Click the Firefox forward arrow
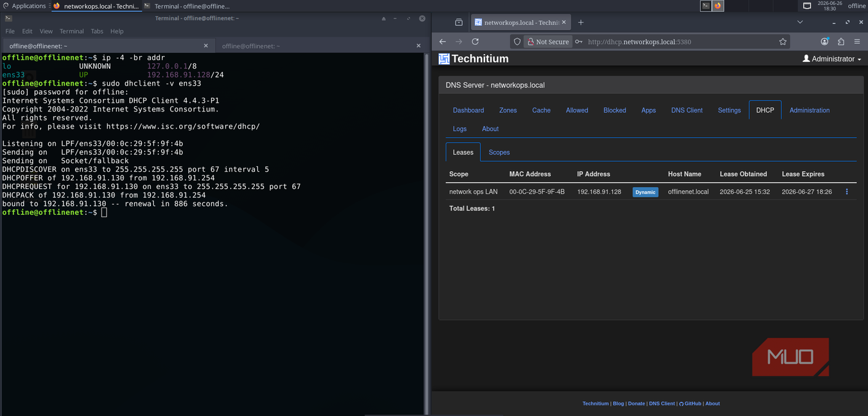This screenshot has width=868, height=416. [x=459, y=41]
